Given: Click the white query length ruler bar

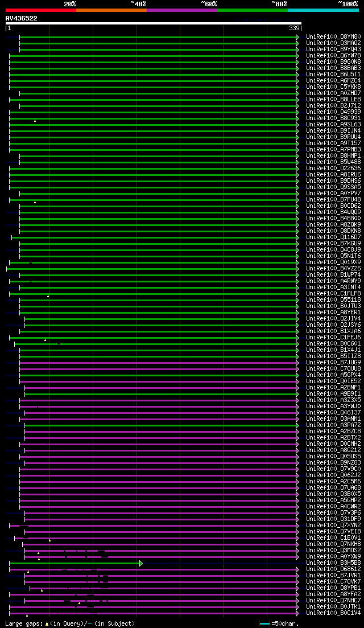Looking at the screenshot, I should pos(153,23).
